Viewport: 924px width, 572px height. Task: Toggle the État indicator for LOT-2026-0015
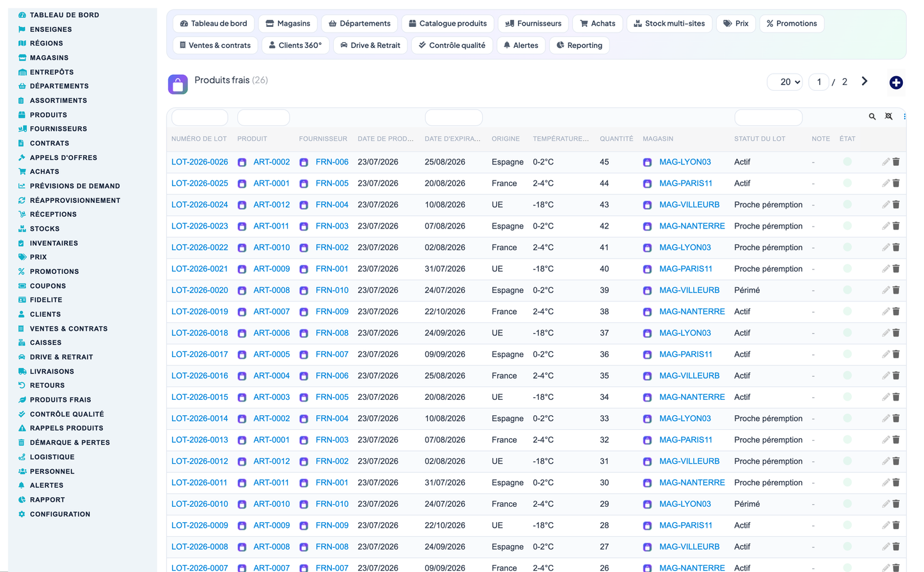[847, 397]
